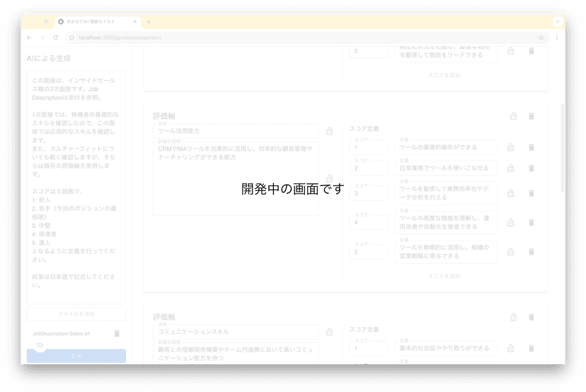This screenshot has height=392, width=586.
Task: Bookmark this page with the star icon
Action: 541,38
